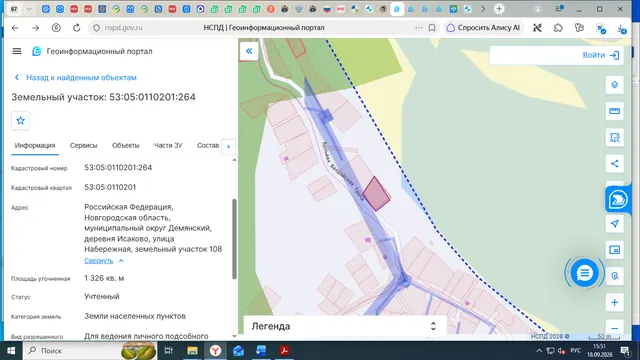Image resolution: width=640 pixels, height=360 pixels.
Task: Open browser downloads arrow icon
Action: click(x=621, y=28)
